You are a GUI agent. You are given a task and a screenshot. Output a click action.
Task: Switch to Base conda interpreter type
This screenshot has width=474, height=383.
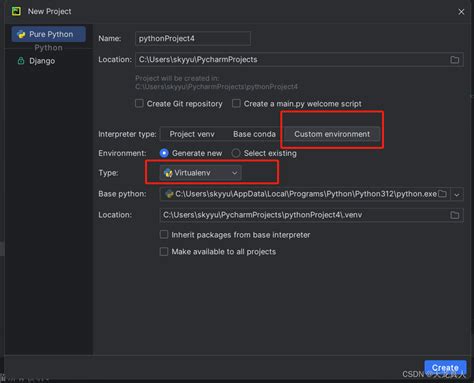point(254,134)
